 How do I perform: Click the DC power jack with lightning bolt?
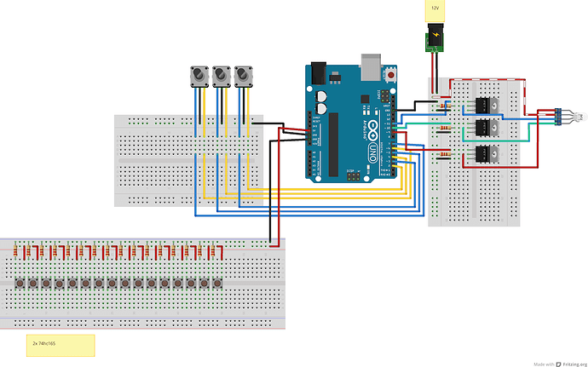click(435, 37)
